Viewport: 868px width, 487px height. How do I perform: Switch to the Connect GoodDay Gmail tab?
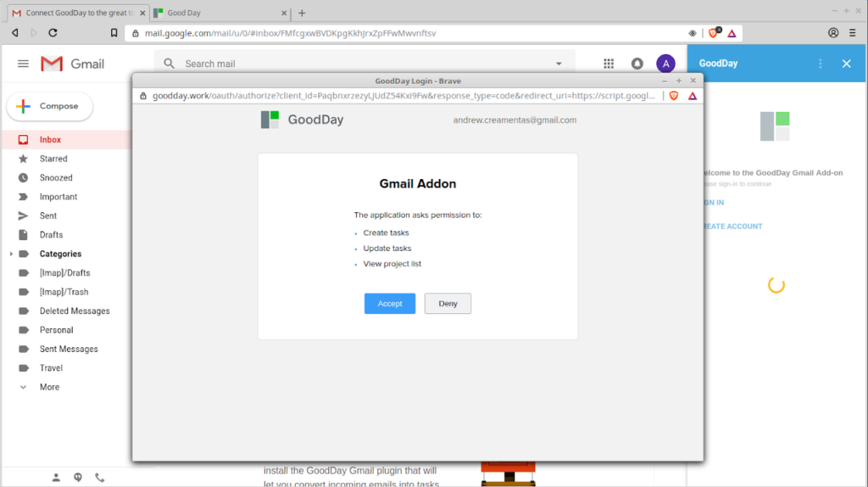tap(79, 13)
